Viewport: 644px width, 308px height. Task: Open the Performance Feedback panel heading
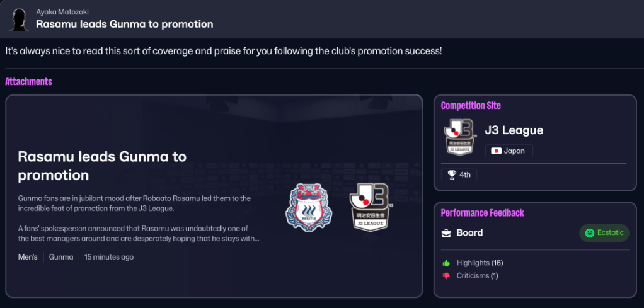pos(482,213)
